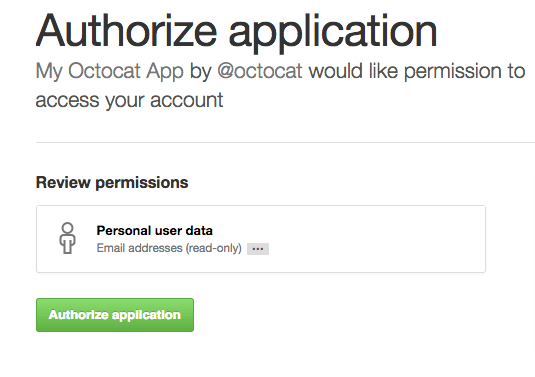Click the 'access your account' subtitle line
This screenshot has width=535, height=377.
click(129, 100)
